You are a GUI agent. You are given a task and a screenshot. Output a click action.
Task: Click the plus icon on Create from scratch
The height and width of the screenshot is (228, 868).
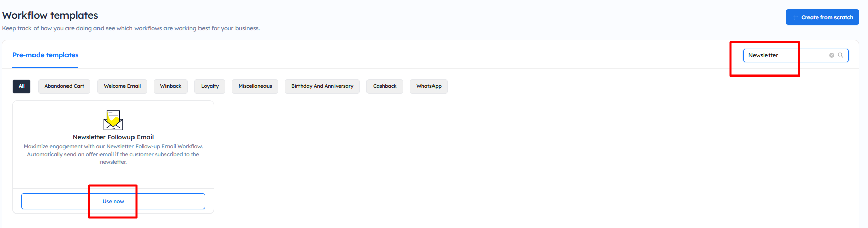coord(795,17)
